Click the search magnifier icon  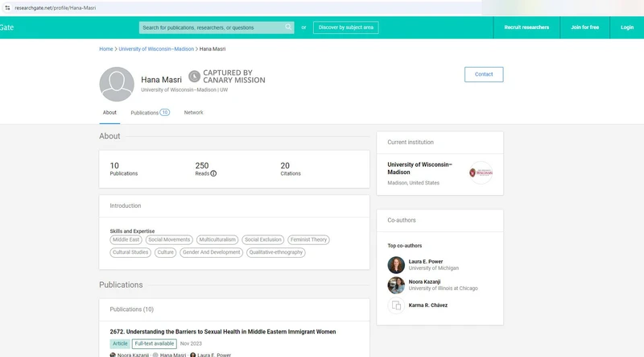click(x=288, y=27)
